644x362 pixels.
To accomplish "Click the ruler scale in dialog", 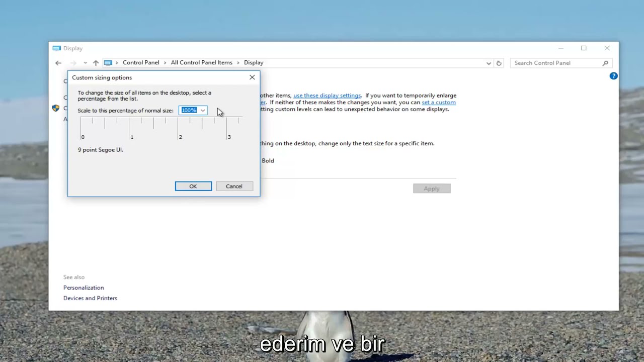I will 161,128.
